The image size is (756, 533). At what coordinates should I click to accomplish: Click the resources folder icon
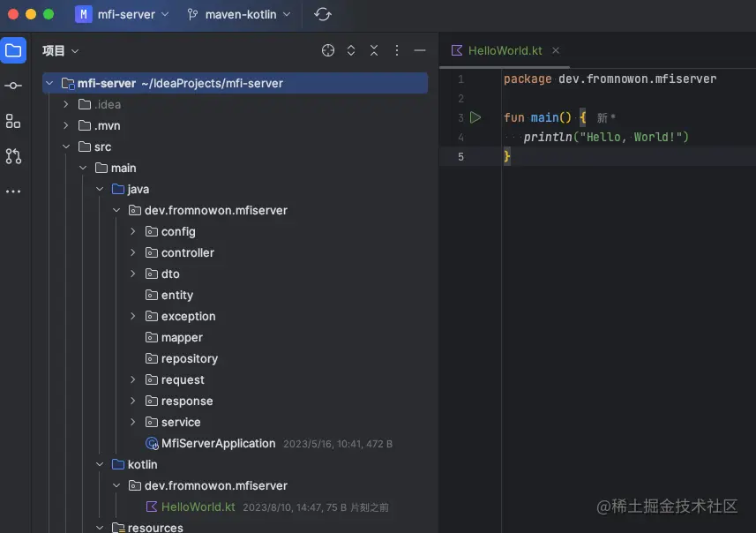(x=118, y=527)
